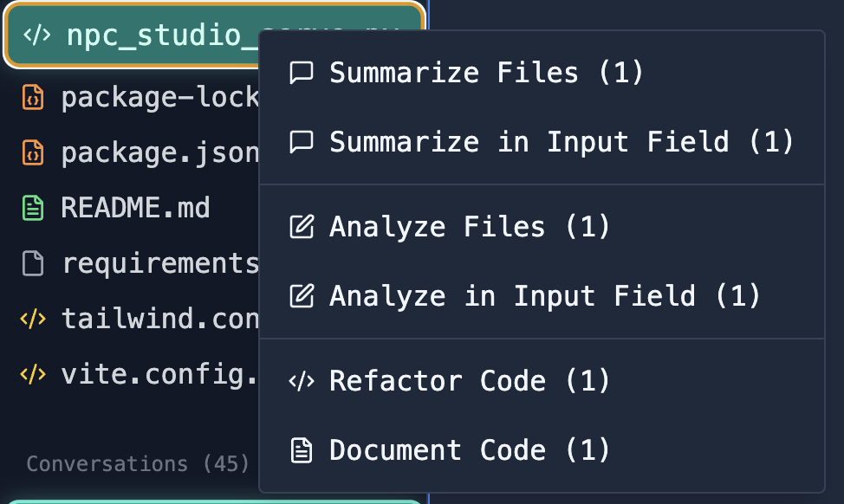Click the markdown icon beside README.md
844x504 pixels.
pos(32,207)
